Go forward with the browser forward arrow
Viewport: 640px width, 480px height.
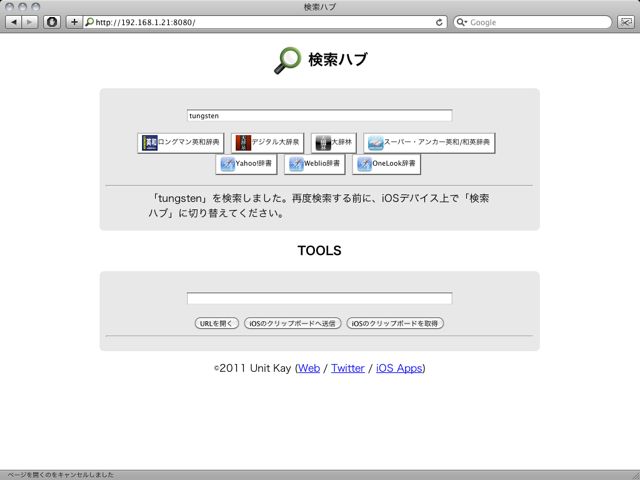point(29,22)
